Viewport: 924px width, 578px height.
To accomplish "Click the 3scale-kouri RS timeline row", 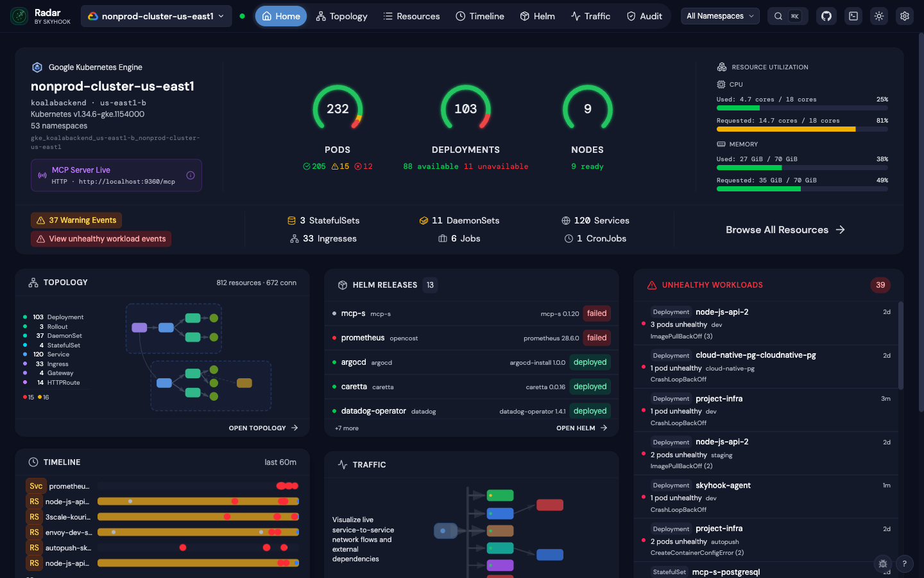I will coord(162,517).
